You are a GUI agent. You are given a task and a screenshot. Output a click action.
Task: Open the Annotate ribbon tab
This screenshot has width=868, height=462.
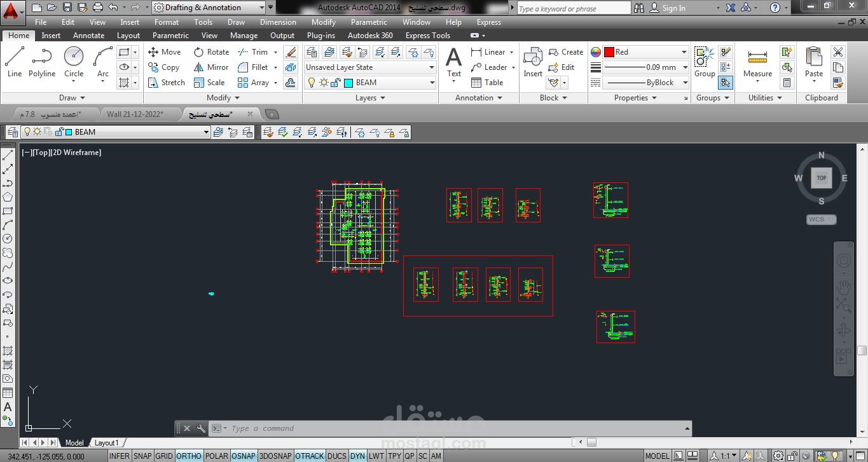pos(88,36)
